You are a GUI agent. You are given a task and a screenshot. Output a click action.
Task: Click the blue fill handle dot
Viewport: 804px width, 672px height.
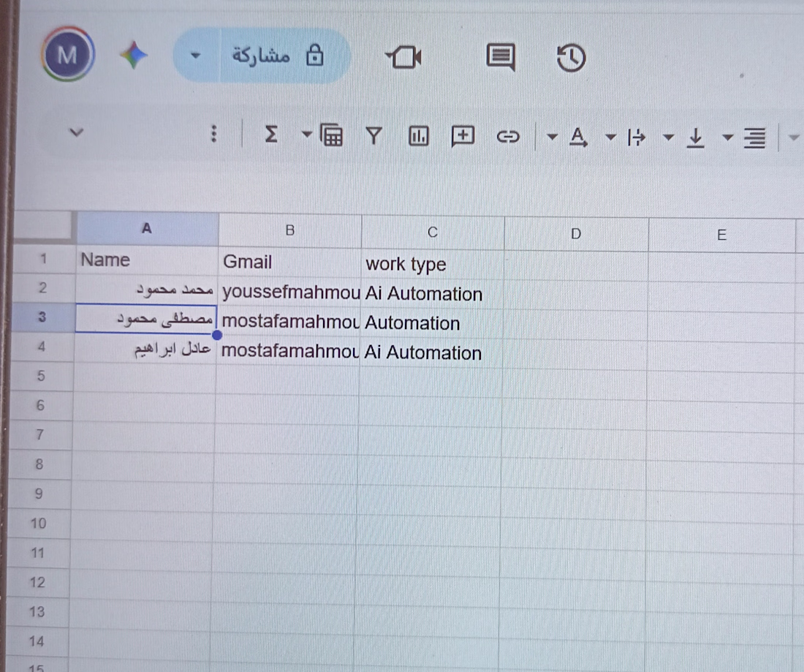pos(217,335)
